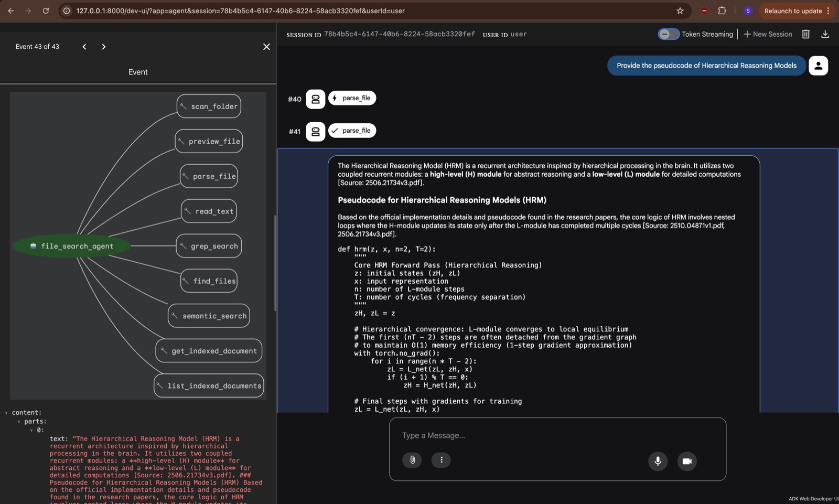Reload the page

click(46, 10)
